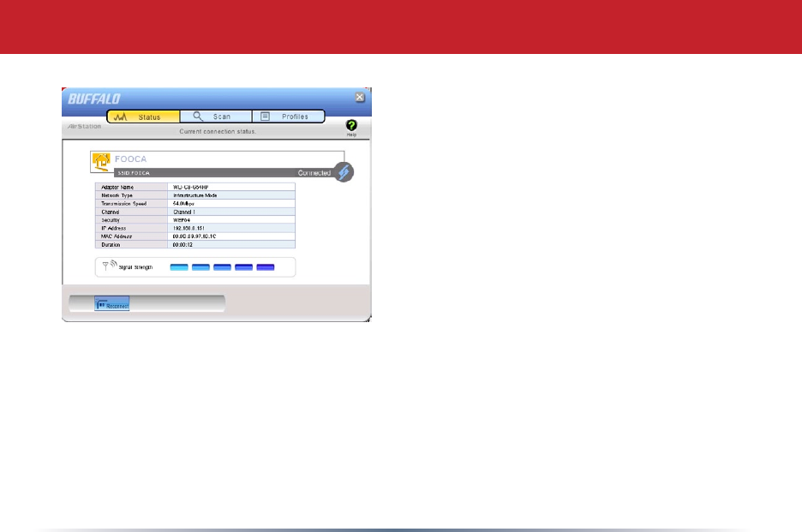Image resolution: width=802 pixels, height=532 pixels.
Task: Switch to the Status tab
Action: point(143,117)
